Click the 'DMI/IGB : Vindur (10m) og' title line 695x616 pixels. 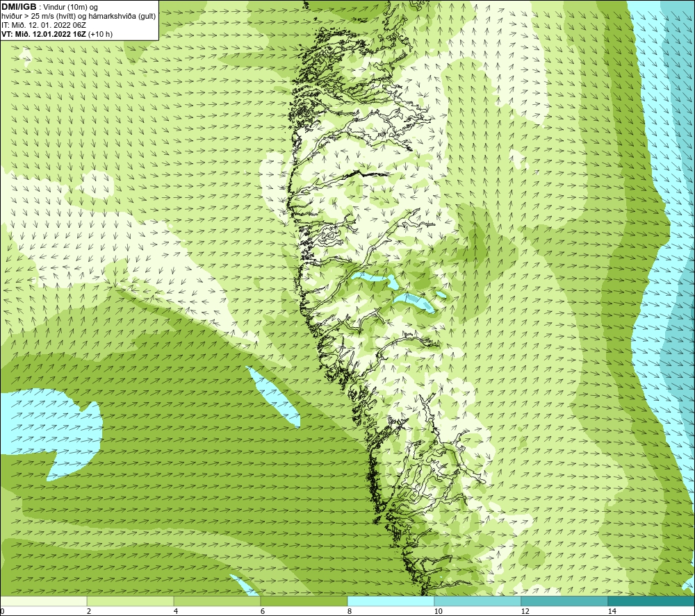click(x=50, y=7)
